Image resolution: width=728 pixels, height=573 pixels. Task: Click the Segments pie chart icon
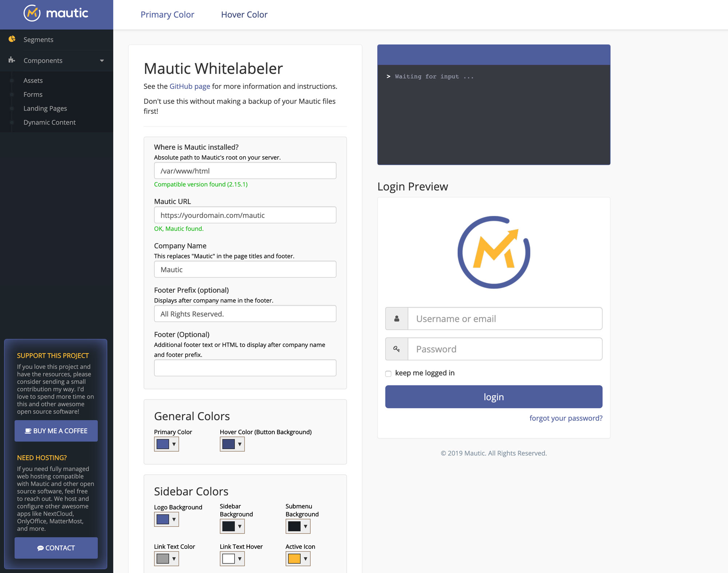click(12, 39)
